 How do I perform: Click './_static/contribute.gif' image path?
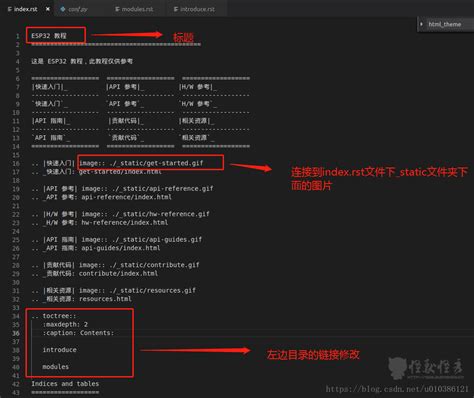pyautogui.click(x=154, y=265)
